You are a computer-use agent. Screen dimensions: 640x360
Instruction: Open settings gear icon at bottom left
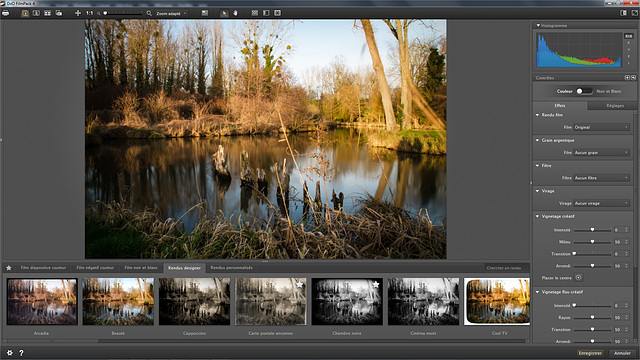click(9, 353)
